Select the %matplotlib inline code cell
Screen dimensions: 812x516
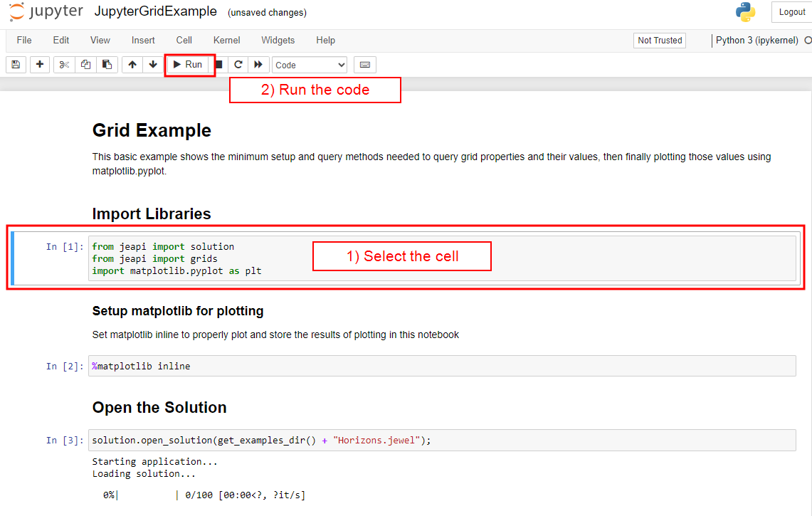point(441,366)
